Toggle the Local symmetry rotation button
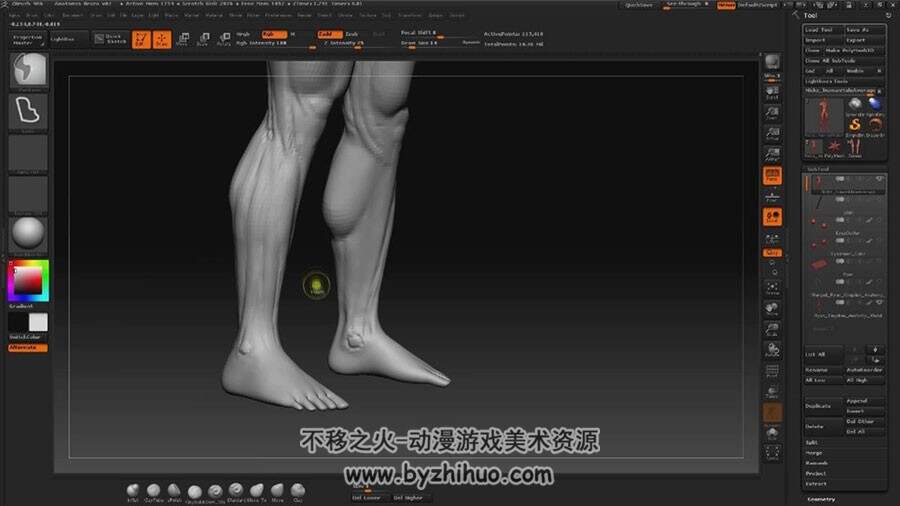900x506 pixels. click(772, 217)
